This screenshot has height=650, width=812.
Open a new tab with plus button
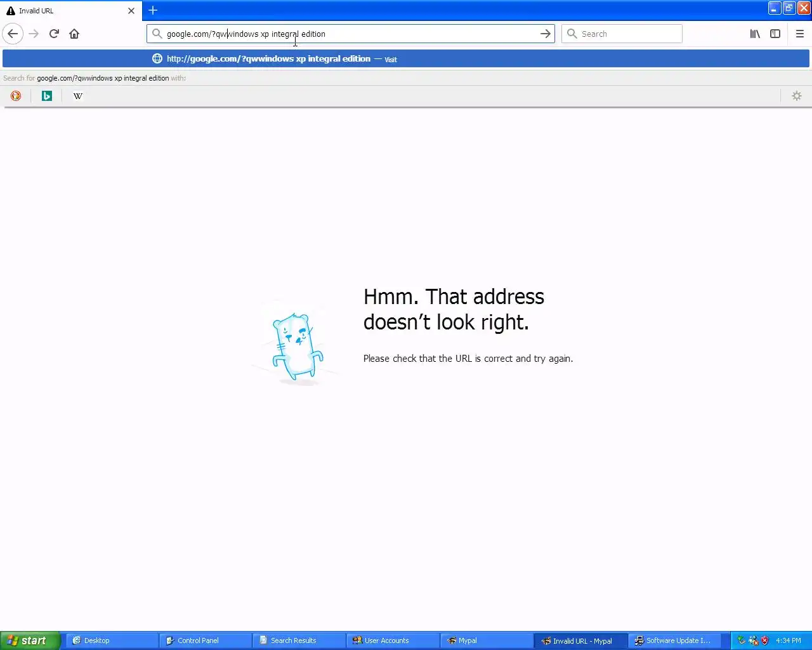[x=153, y=10]
